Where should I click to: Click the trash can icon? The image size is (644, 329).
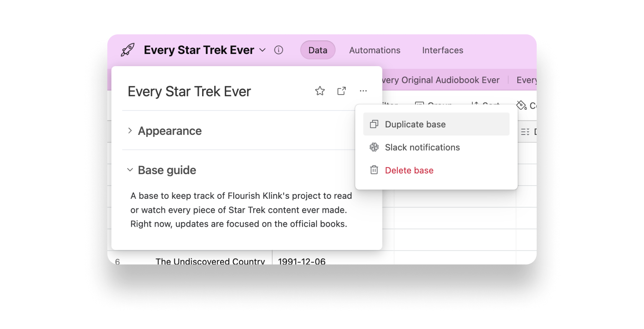coord(374,170)
